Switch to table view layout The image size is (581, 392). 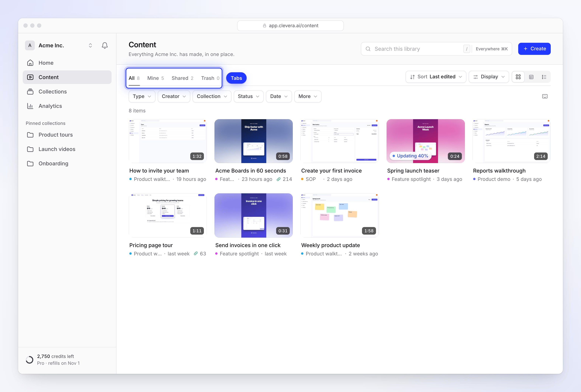(x=531, y=77)
